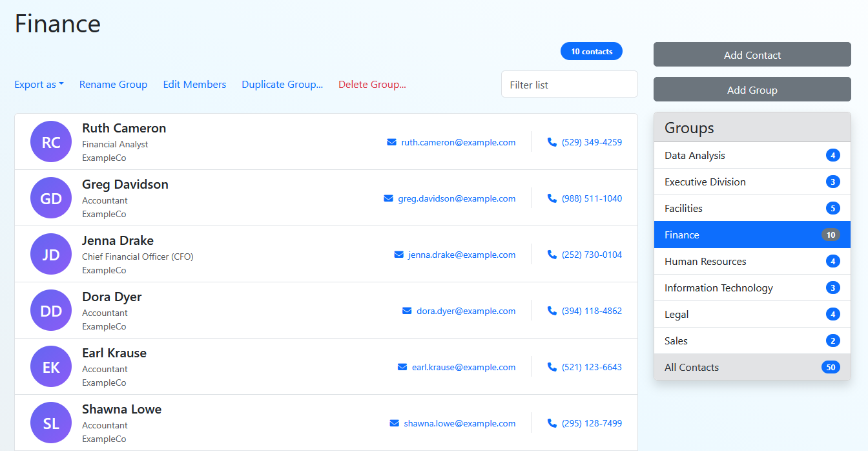Open Earl Krause's contact name

tap(114, 353)
